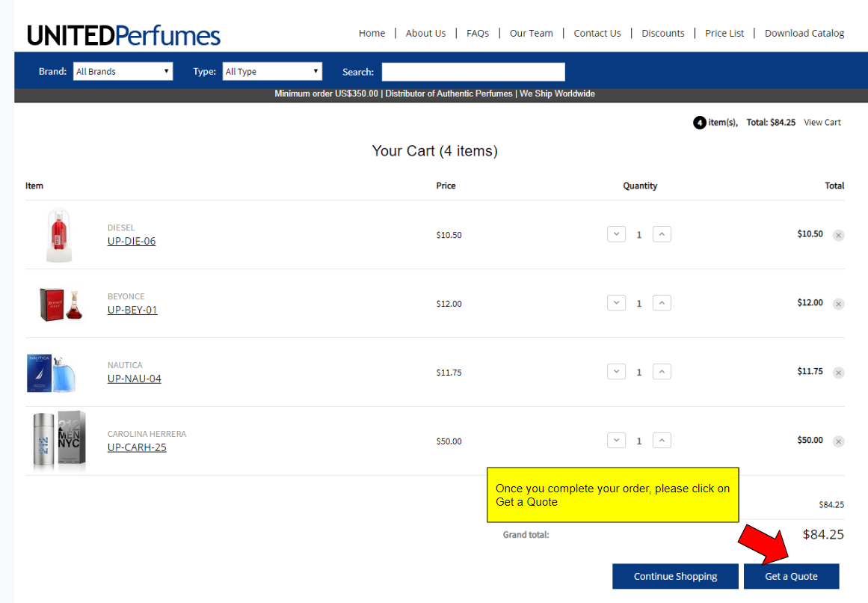The image size is (868, 603).
Task: Expand the Type filter dropdown
Action: tap(272, 72)
